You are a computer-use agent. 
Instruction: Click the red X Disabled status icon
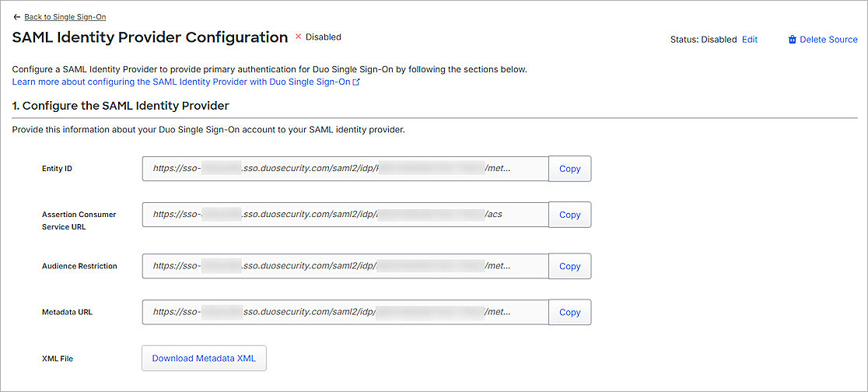[298, 37]
